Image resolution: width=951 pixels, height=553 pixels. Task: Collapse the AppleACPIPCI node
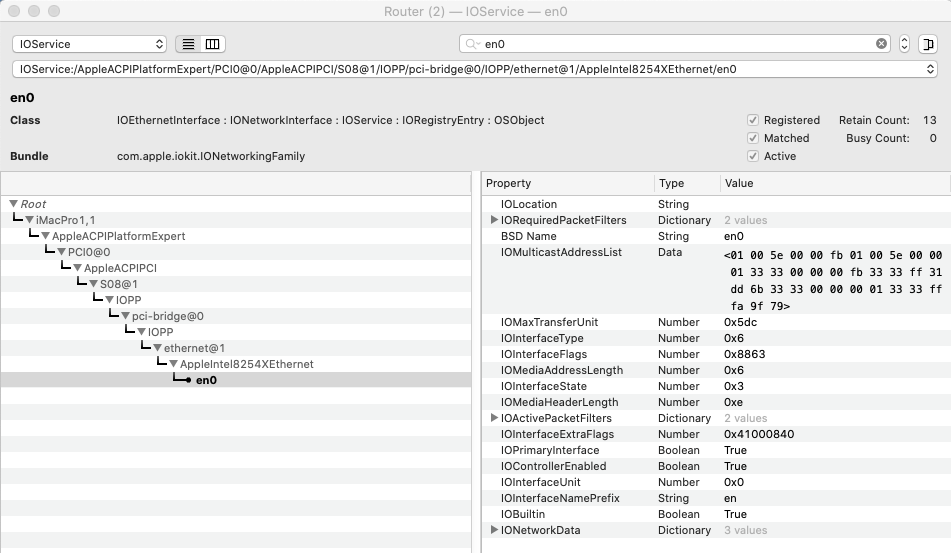click(x=78, y=268)
